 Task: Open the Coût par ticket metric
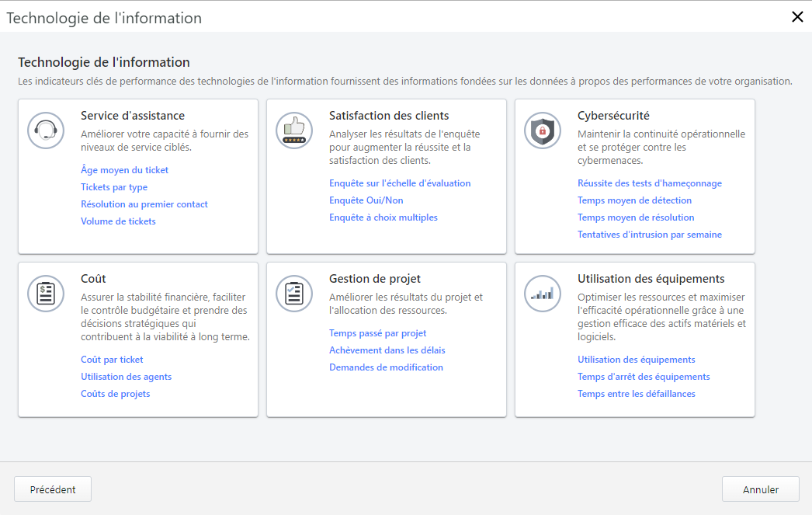(112, 359)
